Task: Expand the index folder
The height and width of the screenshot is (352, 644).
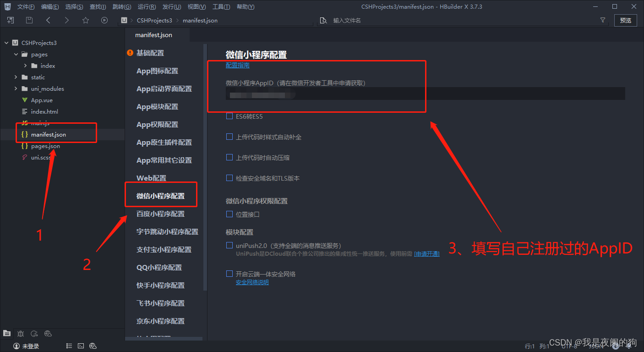Action: [26, 66]
